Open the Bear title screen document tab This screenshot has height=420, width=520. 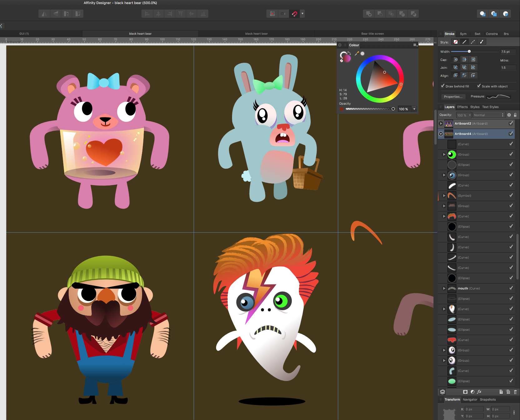coord(373,34)
